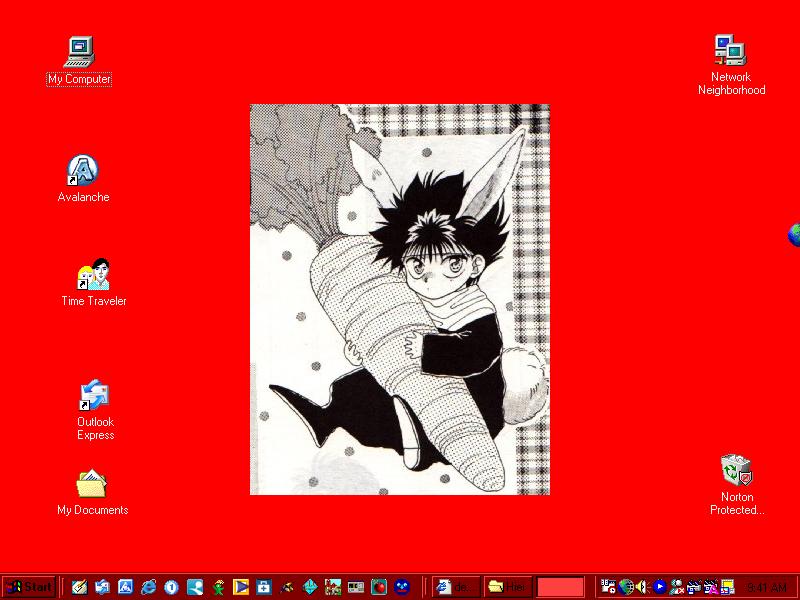
Task: Switch to the Hiei folder window on the taskbar
Action: (x=510, y=588)
